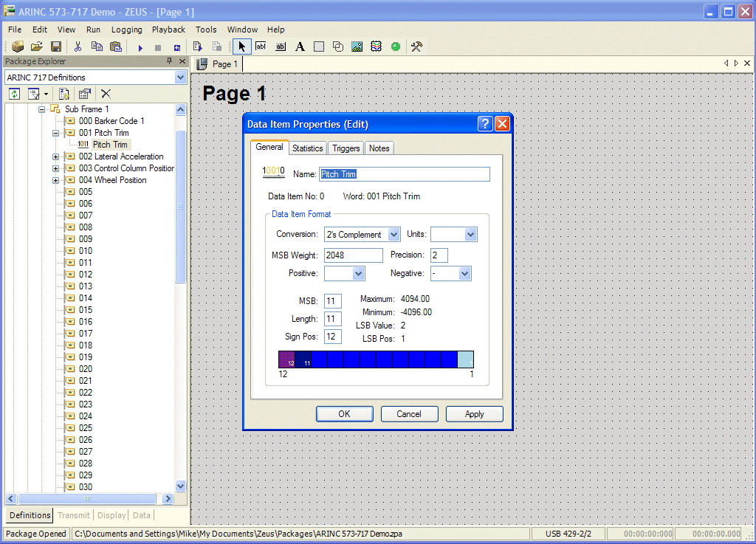Open the ARINC 717 Definitions dropdown
The height and width of the screenshot is (544, 756).
coord(180,78)
